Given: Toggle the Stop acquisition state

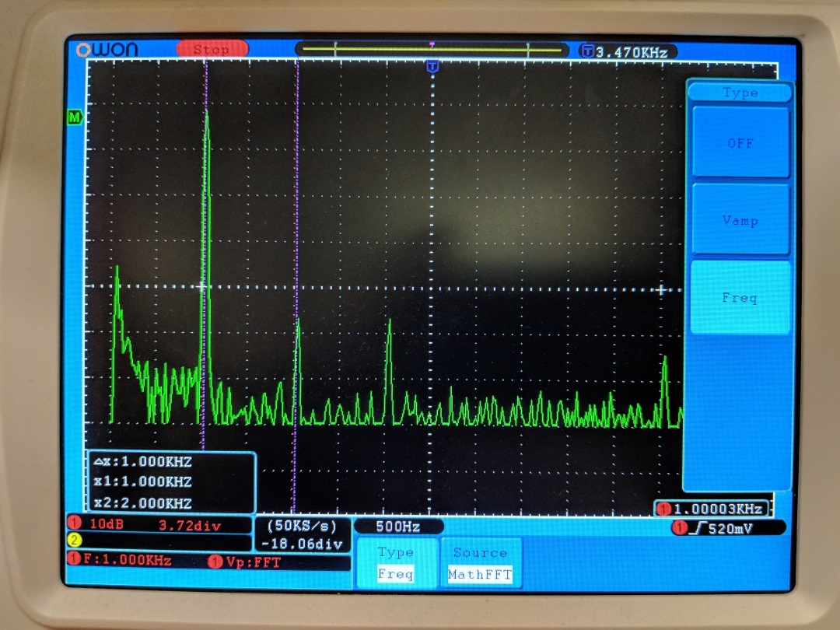Looking at the screenshot, I should [212, 48].
